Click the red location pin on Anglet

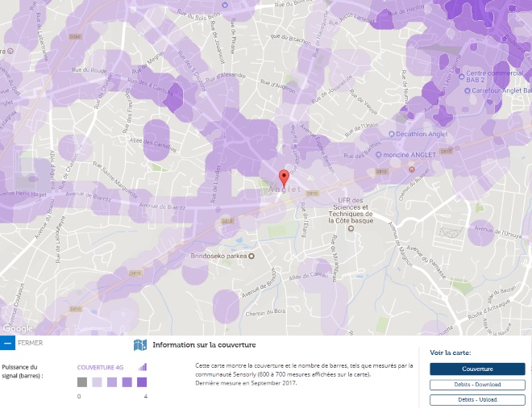click(283, 178)
